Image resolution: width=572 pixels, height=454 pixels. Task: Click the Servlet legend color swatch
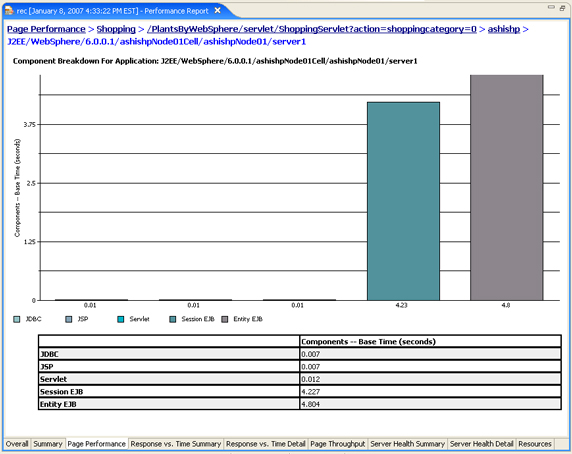(120, 319)
